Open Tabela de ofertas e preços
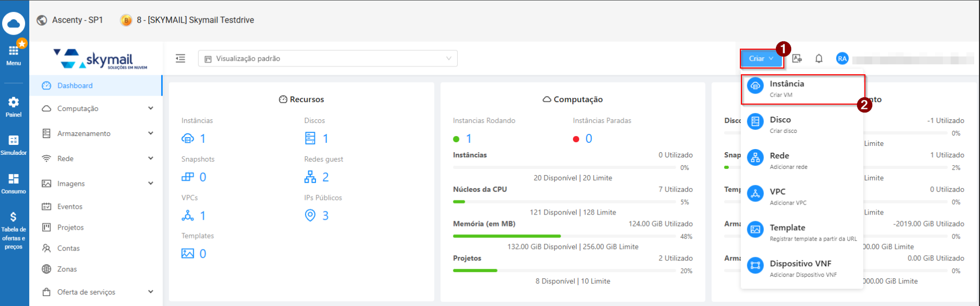Image resolution: width=980 pixels, height=306 pixels. click(14, 230)
